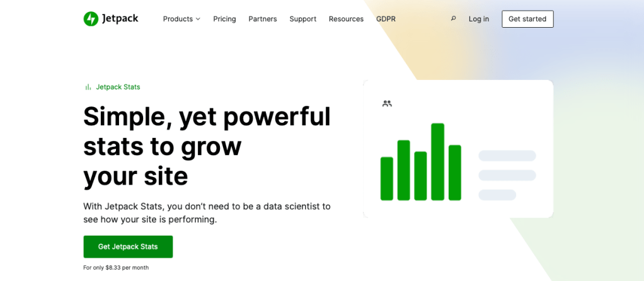This screenshot has width=644, height=281.
Task: Click the Get Jetpack Stats button
Action: click(128, 246)
